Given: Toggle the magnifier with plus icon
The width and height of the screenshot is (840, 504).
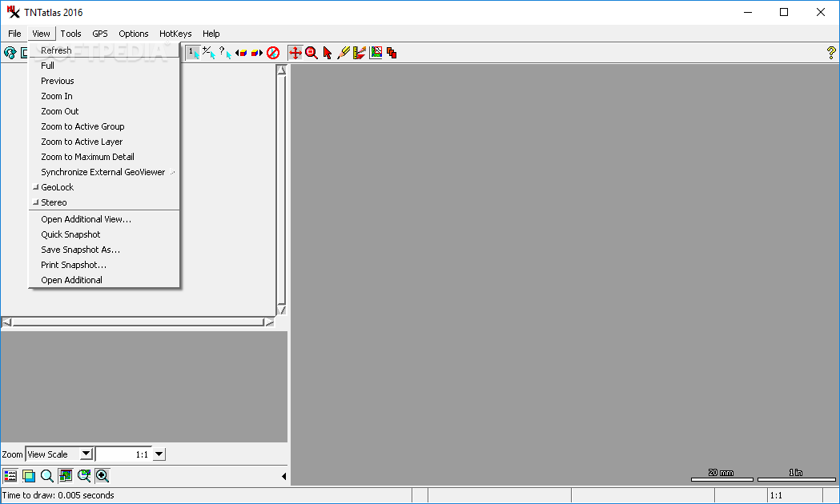Looking at the screenshot, I should [x=102, y=475].
